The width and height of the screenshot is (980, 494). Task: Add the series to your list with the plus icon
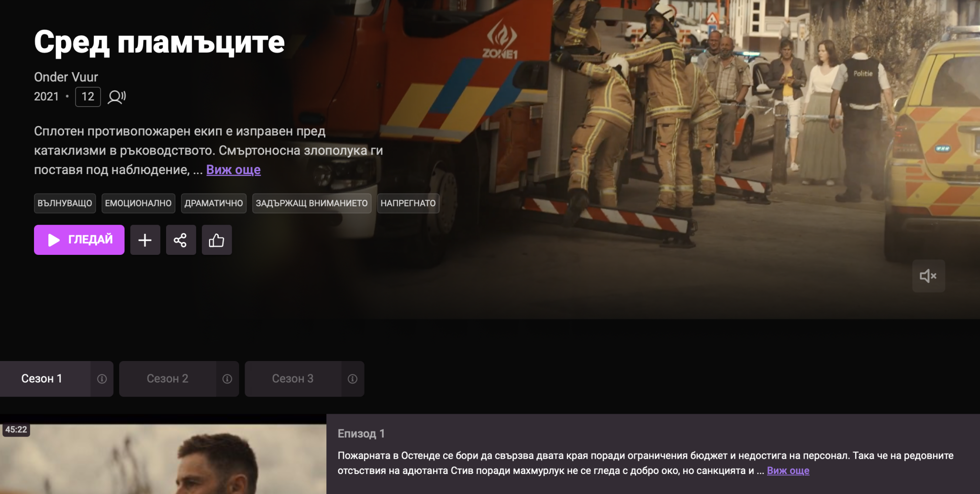145,240
